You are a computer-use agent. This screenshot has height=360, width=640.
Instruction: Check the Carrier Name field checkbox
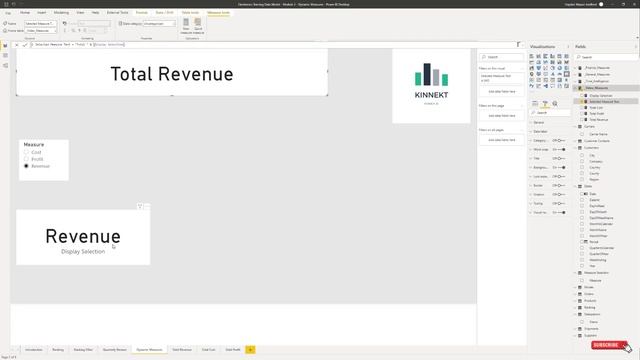tap(582, 134)
